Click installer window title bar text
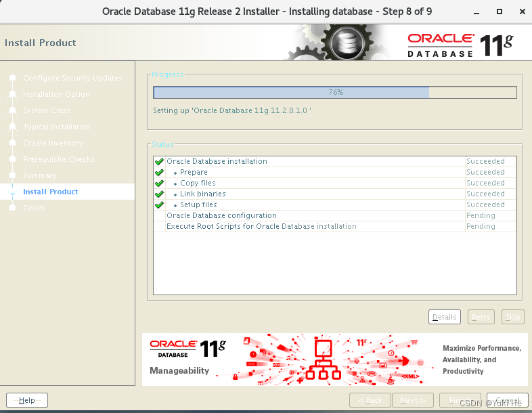The height and width of the screenshot is (413, 532). (267, 12)
